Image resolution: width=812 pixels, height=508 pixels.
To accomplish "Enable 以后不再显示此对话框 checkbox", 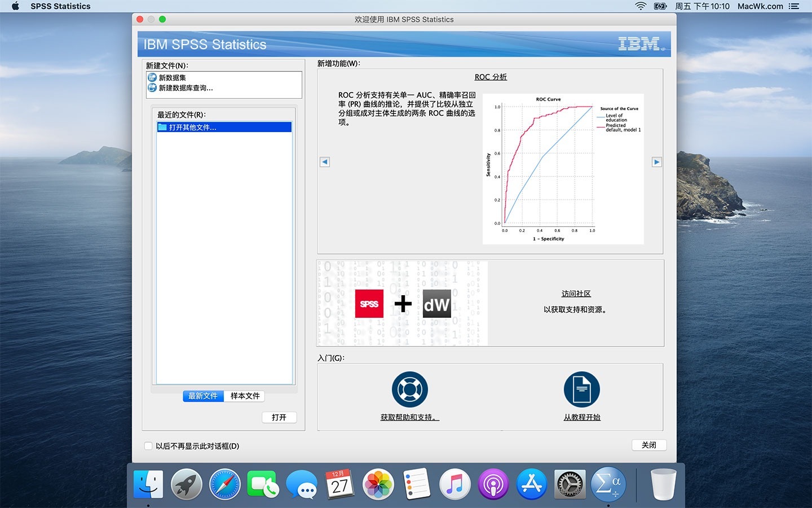I will point(148,446).
